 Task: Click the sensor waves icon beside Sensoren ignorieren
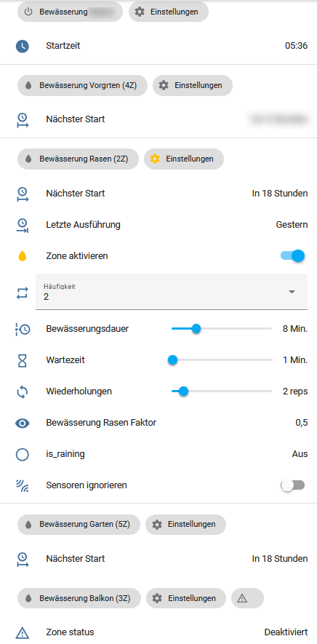tap(22, 485)
